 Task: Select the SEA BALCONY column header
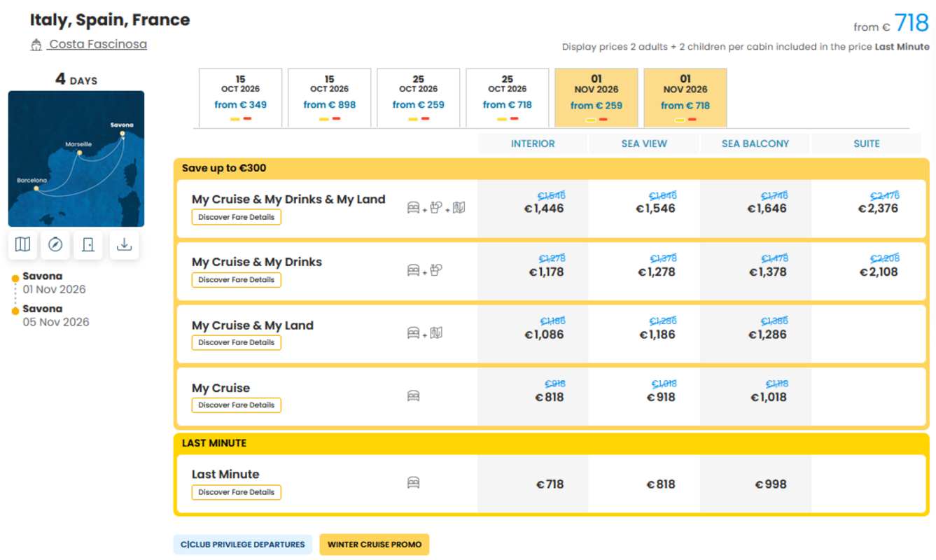click(x=755, y=143)
